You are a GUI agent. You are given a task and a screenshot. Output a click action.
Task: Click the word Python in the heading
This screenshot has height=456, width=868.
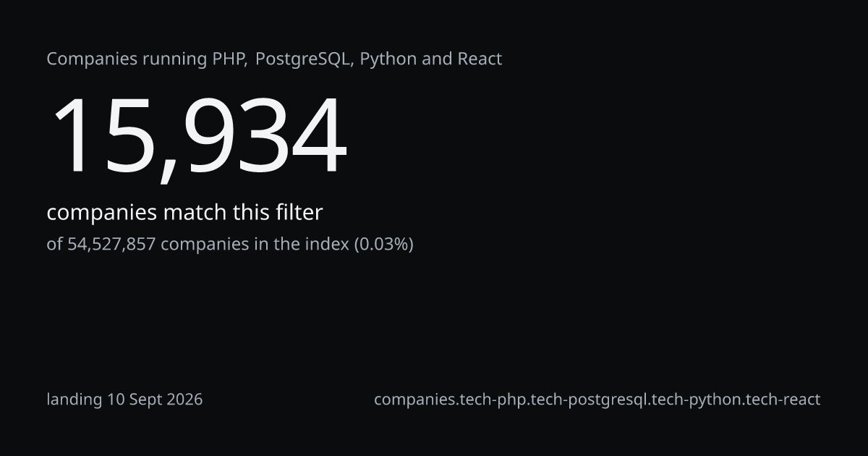click(x=388, y=59)
